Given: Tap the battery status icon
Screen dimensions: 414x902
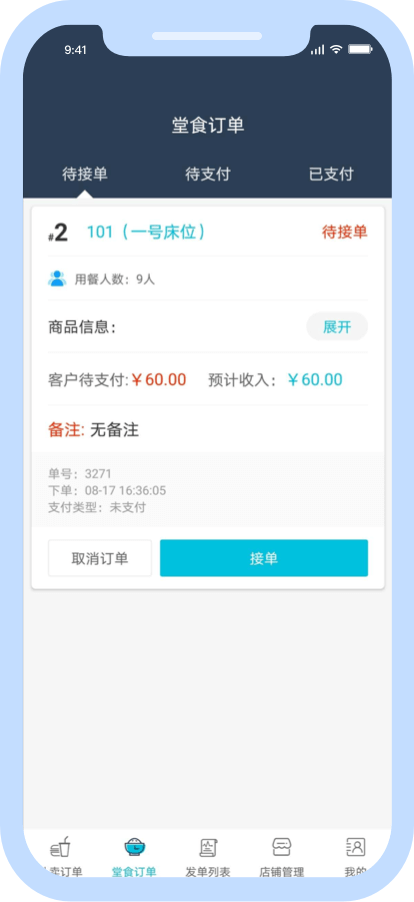Looking at the screenshot, I should [x=360, y=49].
